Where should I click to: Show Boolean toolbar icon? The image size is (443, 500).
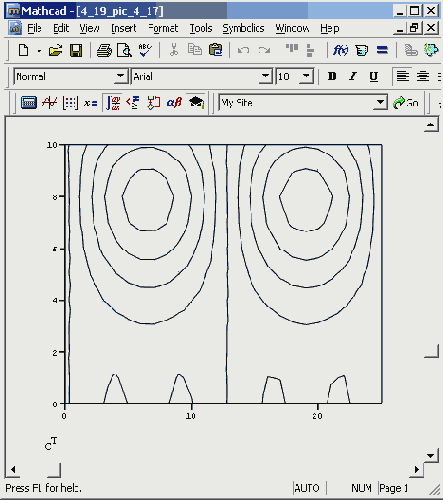(x=133, y=103)
